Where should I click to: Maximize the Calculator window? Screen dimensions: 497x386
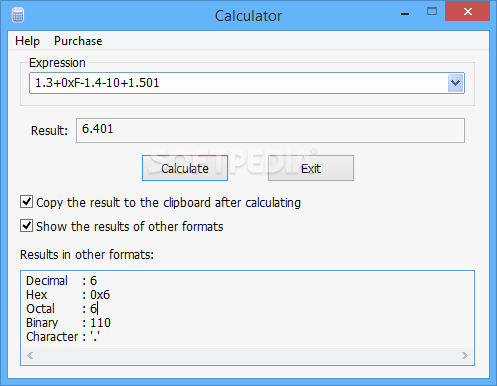pos(432,12)
